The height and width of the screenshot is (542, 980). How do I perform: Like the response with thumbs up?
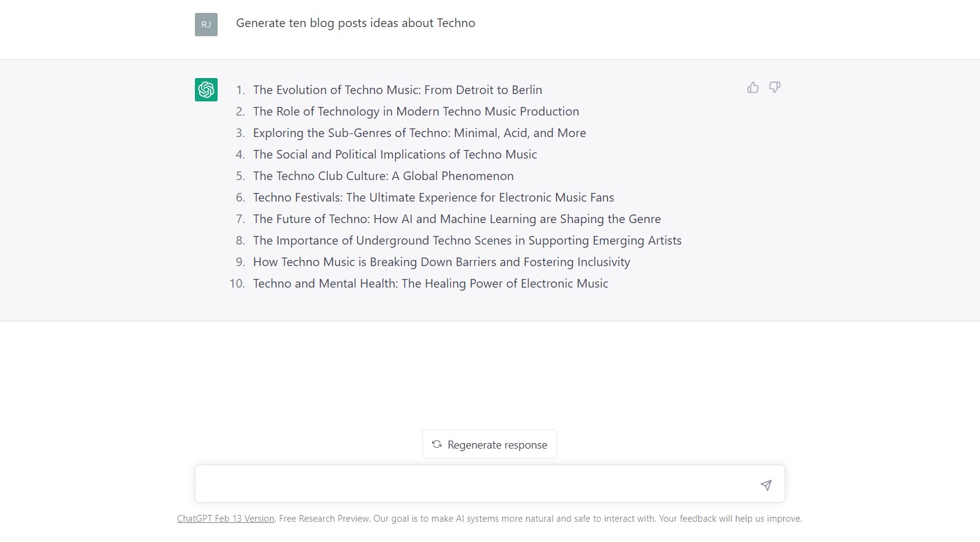[753, 87]
